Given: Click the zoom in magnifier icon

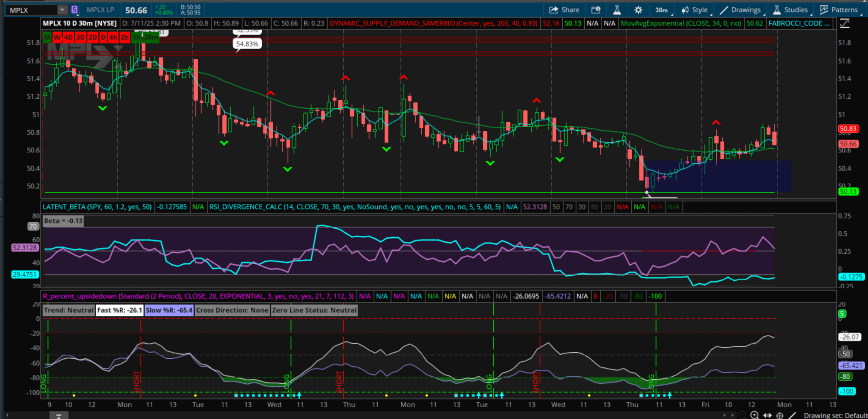Looking at the screenshot, I should coord(755,415).
